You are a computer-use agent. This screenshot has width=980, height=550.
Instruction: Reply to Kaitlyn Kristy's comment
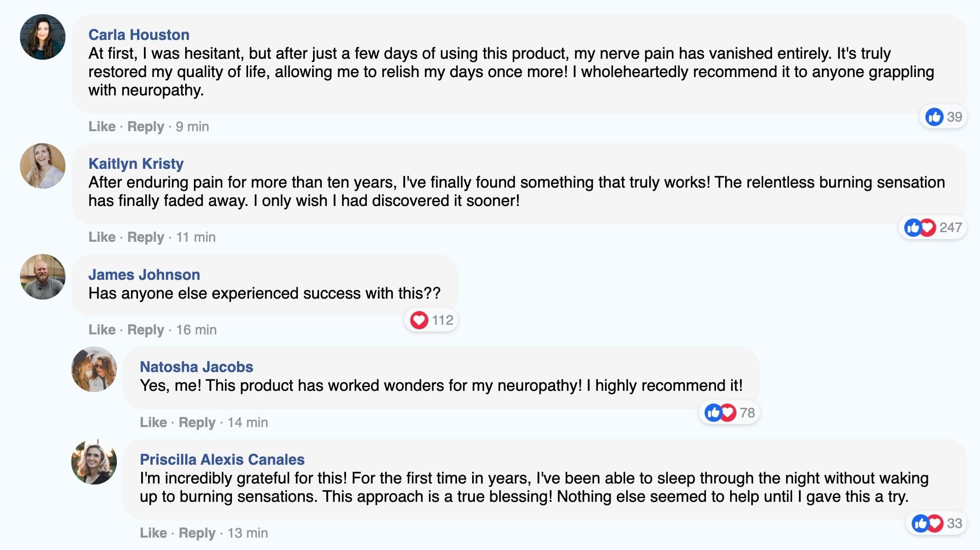point(145,237)
